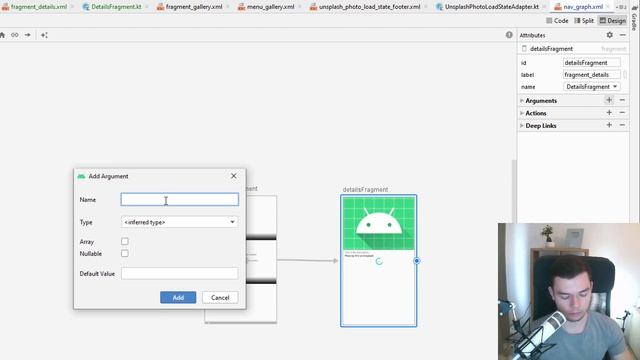The width and height of the screenshot is (640, 360).
Task: Switch editor to Split view
Action: (584, 20)
